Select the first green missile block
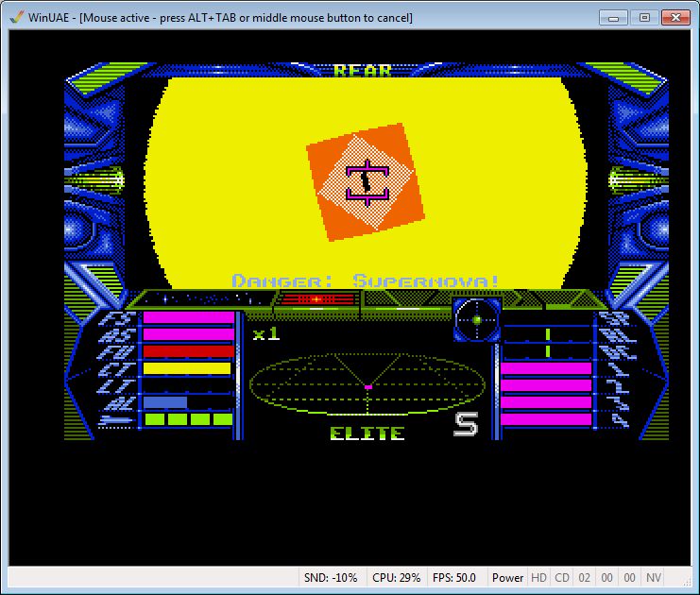This screenshot has height=595, width=700. [x=155, y=419]
